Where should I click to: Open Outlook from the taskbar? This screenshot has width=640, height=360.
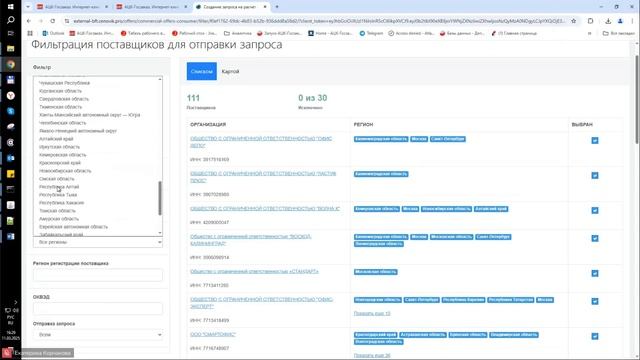(x=11, y=158)
